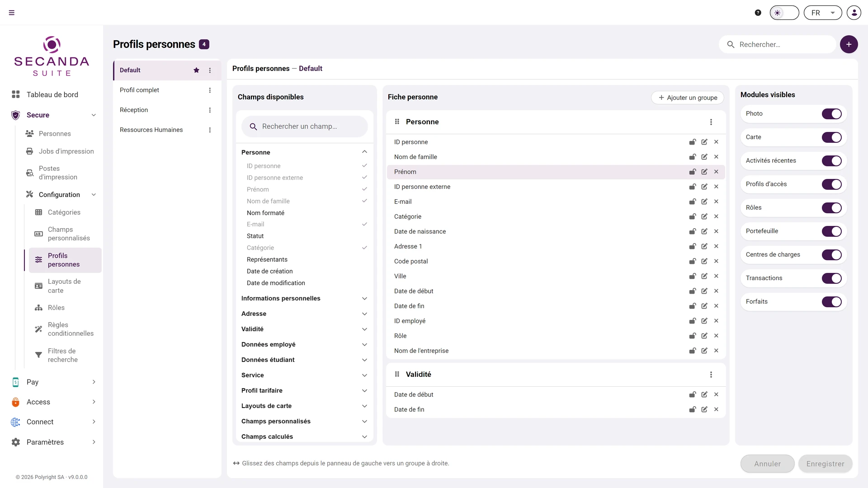The image size is (868, 488).
Task: Toggle the Photo module visibility
Action: pos(832,114)
